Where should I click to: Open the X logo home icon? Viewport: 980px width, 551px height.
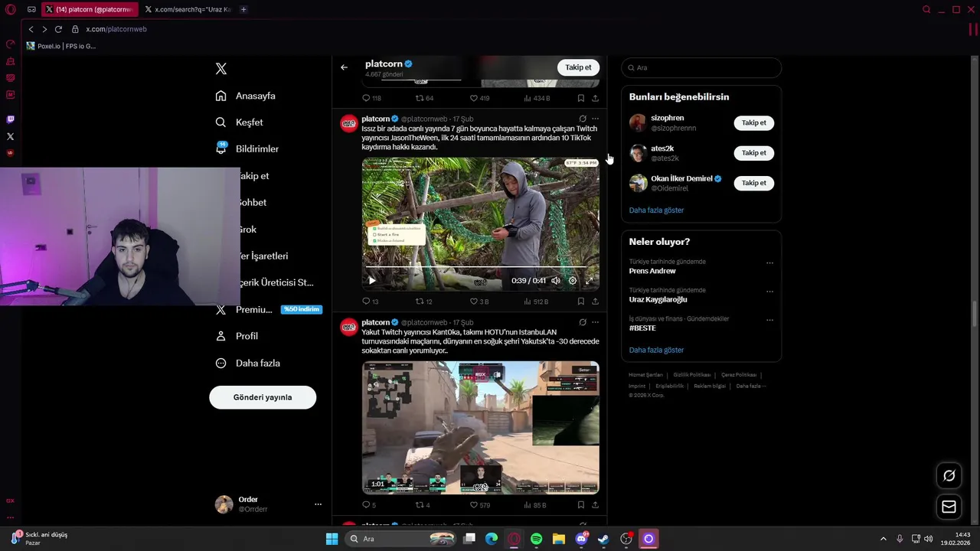coord(221,69)
